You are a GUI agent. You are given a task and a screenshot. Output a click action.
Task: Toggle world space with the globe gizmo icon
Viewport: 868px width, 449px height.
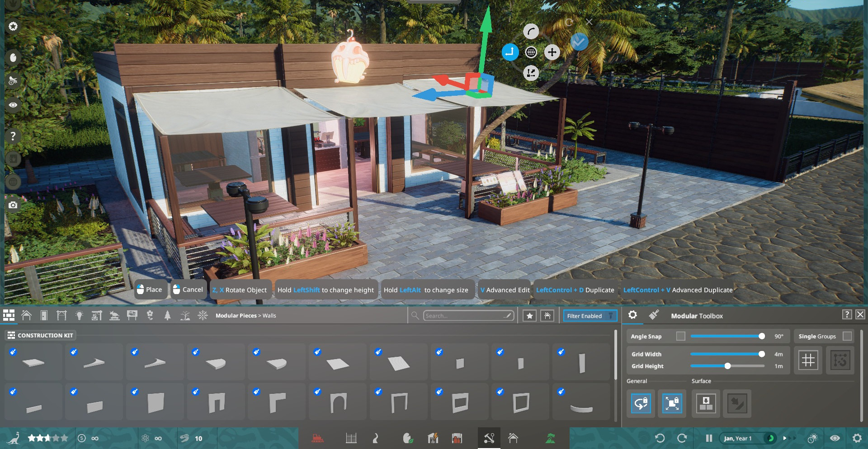[x=531, y=52]
